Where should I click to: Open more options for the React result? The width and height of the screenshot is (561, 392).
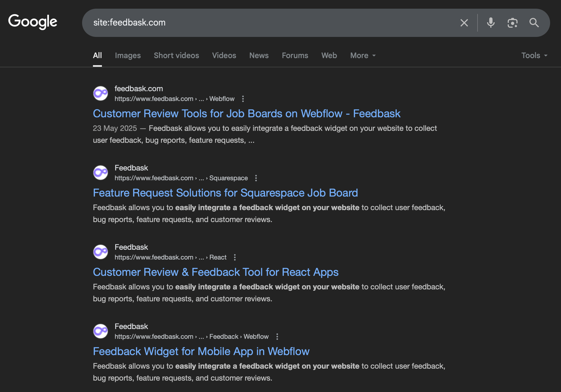[x=235, y=257]
